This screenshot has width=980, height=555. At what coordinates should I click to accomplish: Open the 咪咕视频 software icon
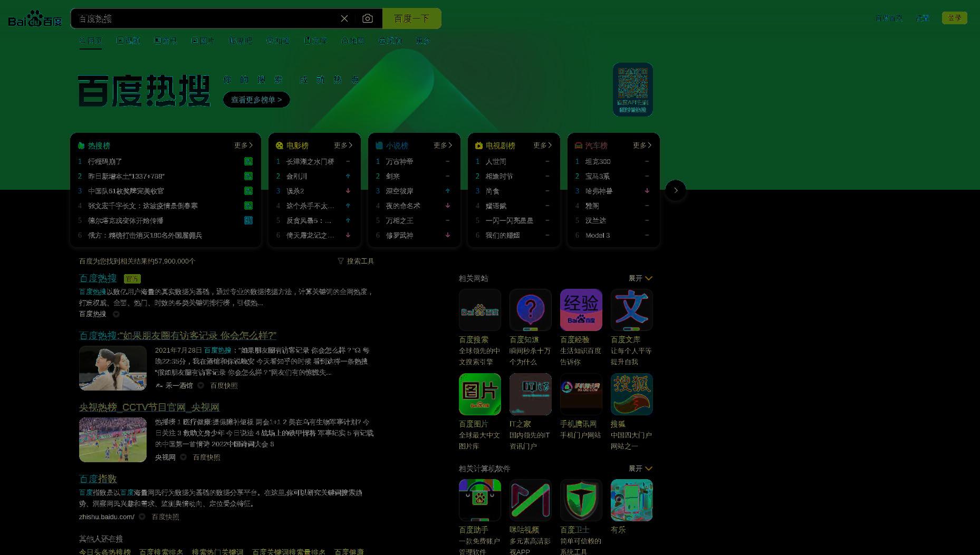click(x=531, y=500)
